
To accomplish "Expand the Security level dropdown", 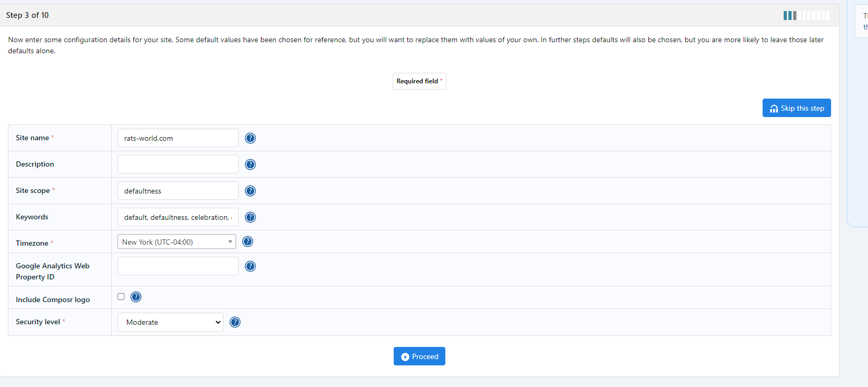I will [170, 322].
